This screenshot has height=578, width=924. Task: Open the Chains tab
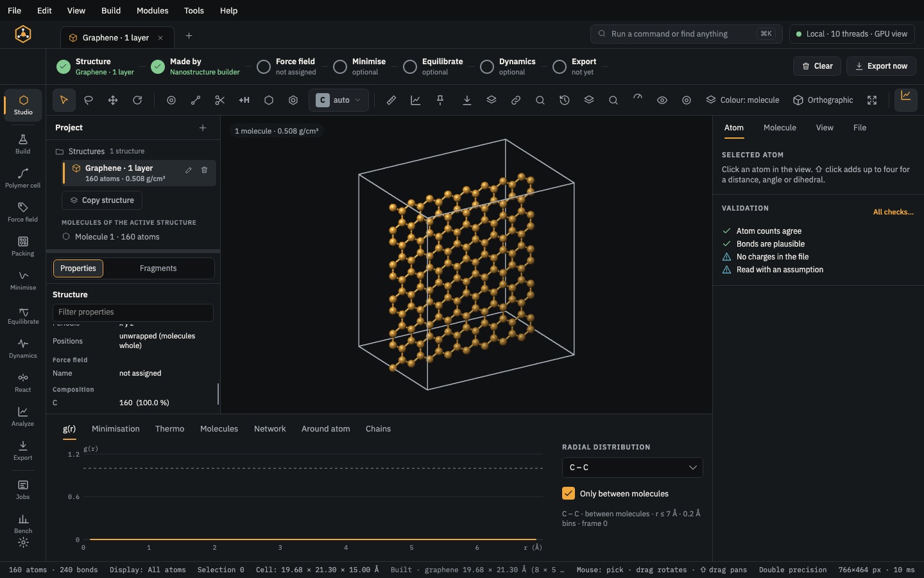click(378, 429)
